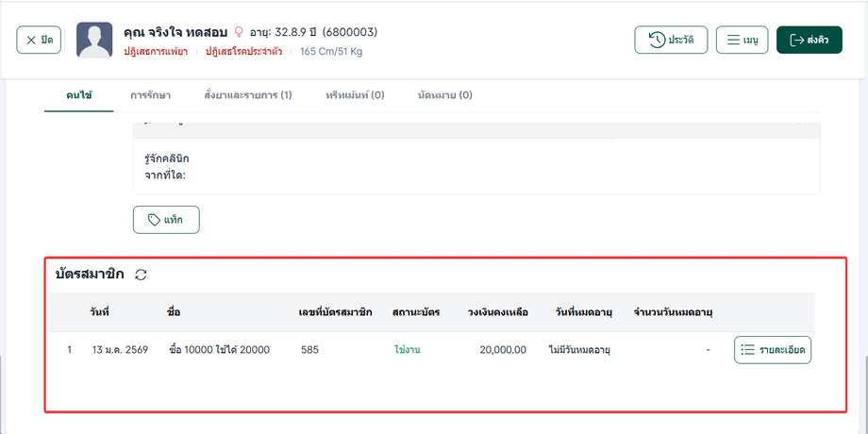Click the ชื่อ column header
Image resolution: width=868 pixels, height=434 pixels.
[x=174, y=312]
